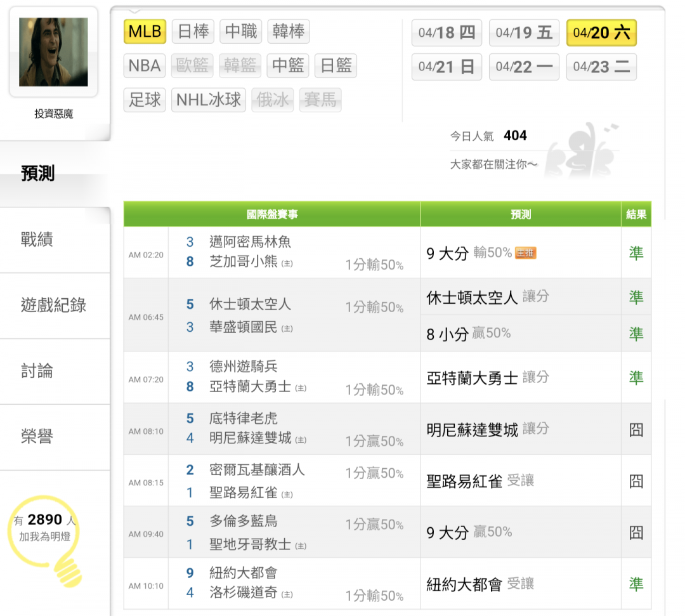
Task: Click the 紐約大都會 受讓 prediction
Action: tap(480, 584)
